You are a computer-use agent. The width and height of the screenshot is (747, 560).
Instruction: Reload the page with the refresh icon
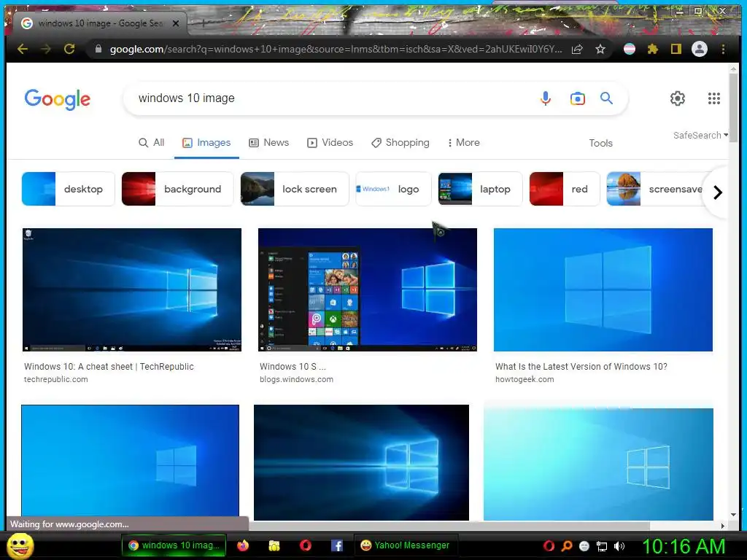click(x=69, y=49)
